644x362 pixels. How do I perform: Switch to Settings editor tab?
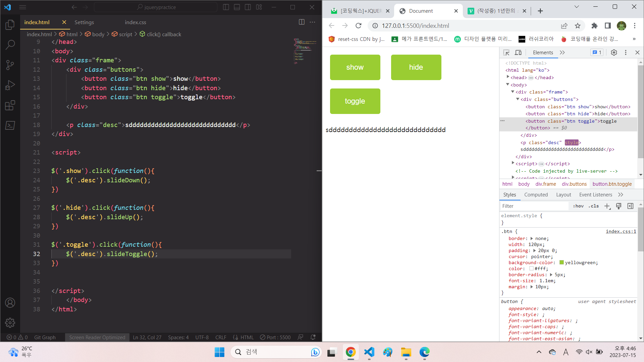coord(84,22)
